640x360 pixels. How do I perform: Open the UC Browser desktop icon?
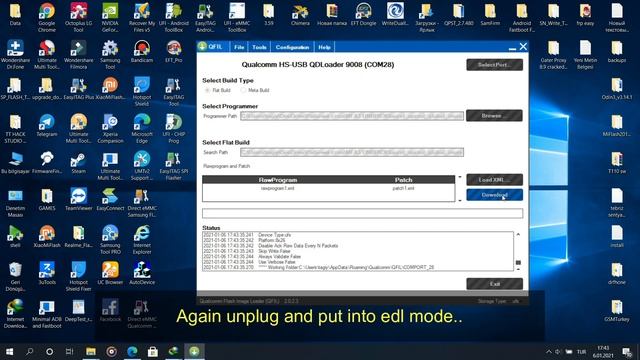point(110,273)
